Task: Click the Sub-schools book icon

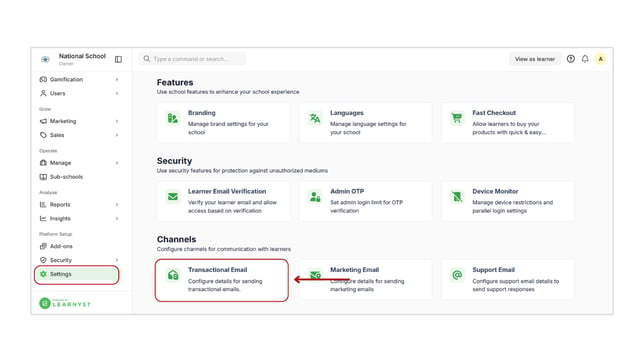Action: [43, 177]
